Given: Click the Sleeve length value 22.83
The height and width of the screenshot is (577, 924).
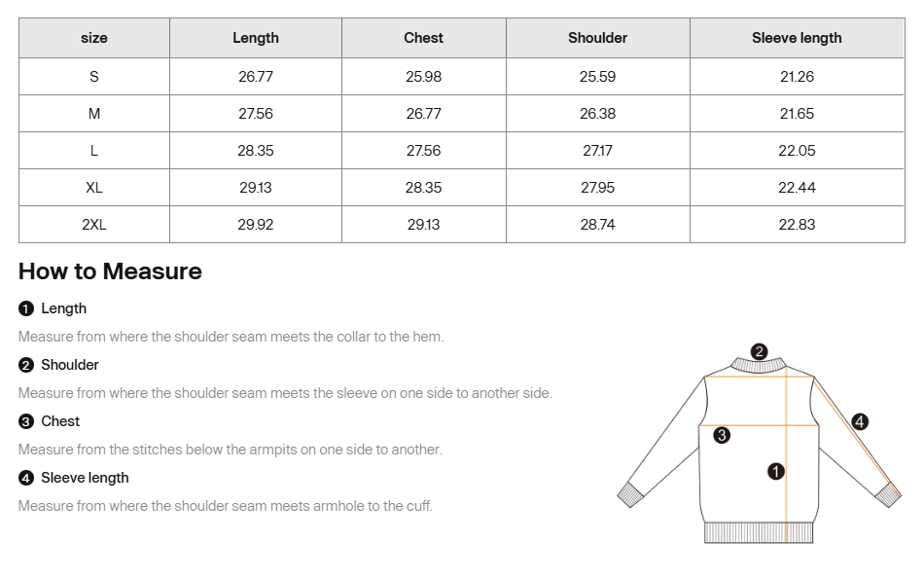Looking at the screenshot, I should 797,225.
